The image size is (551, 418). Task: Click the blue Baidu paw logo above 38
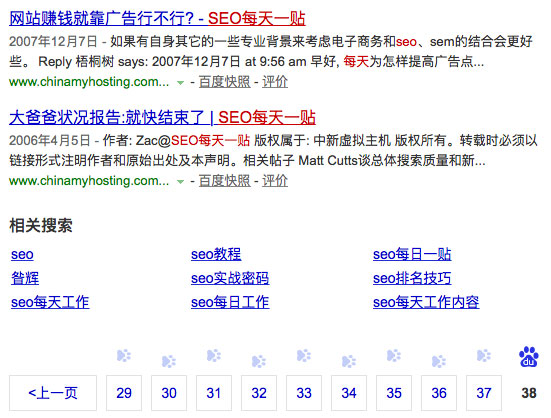pyautogui.click(x=529, y=357)
